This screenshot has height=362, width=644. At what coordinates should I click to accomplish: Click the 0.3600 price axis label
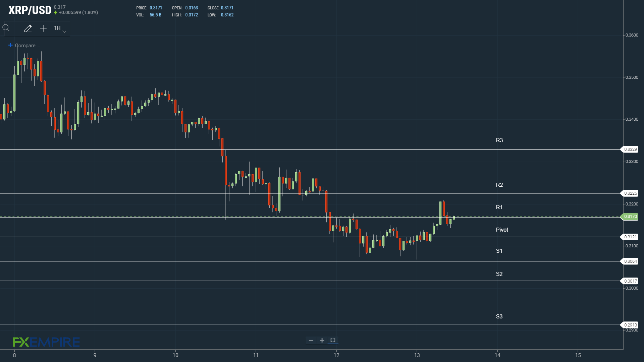pyautogui.click(x=632, y=35)
